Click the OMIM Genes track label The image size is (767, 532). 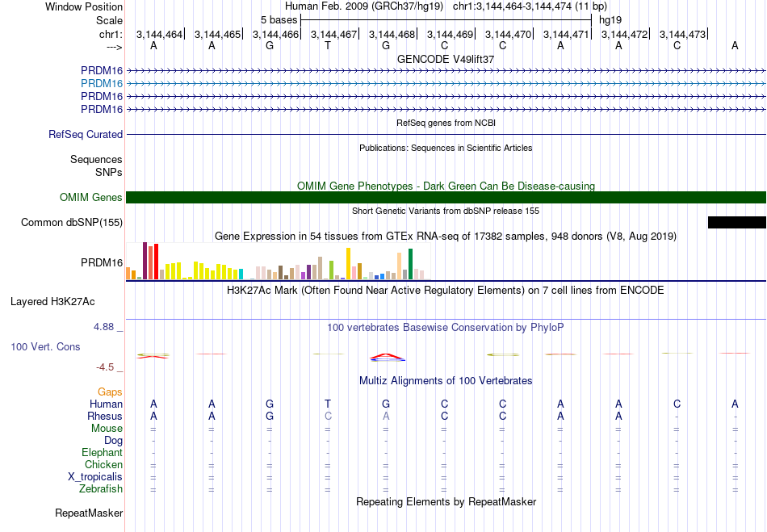91,198
